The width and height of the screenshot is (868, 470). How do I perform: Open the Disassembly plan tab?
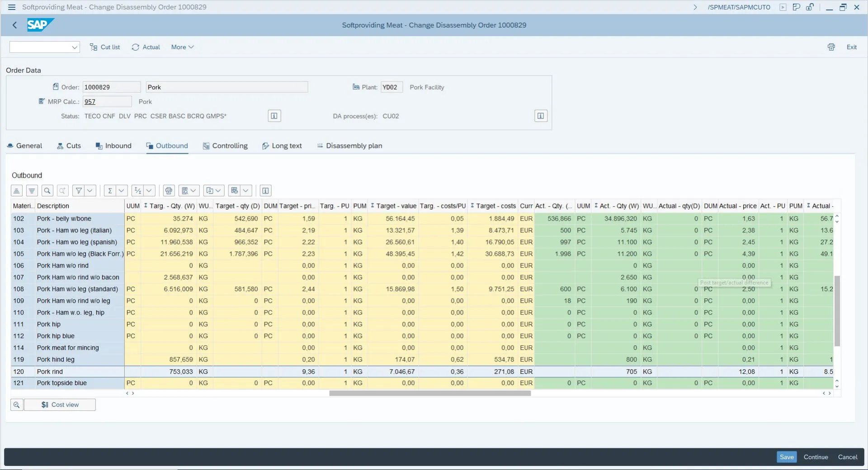tap(349, 146)
